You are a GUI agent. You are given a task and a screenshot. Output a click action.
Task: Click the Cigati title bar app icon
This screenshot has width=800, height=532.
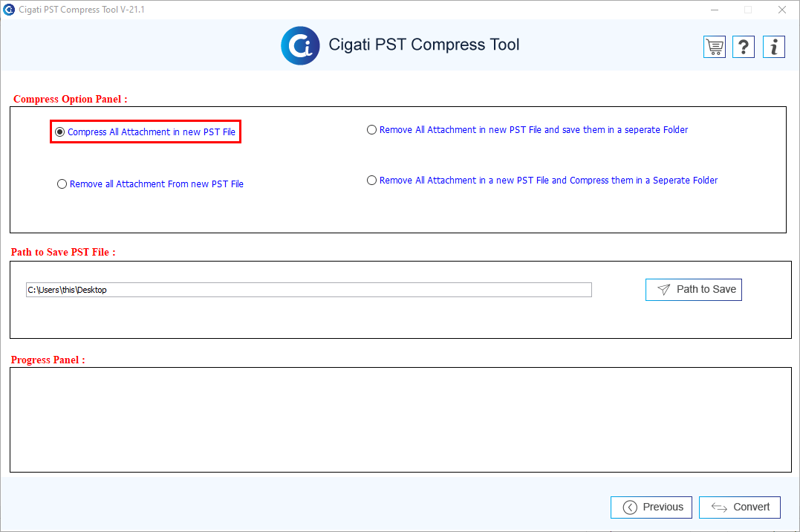click(9, 9)
